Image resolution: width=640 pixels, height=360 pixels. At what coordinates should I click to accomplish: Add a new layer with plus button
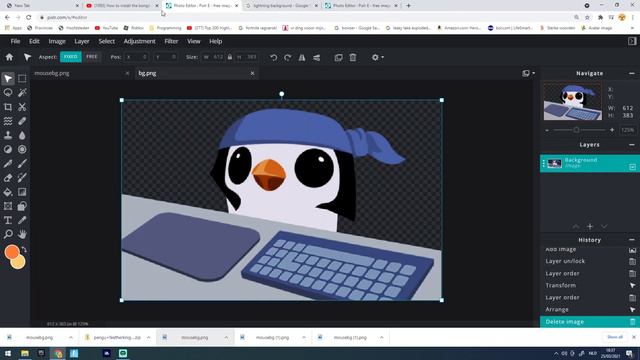[590, 226]
